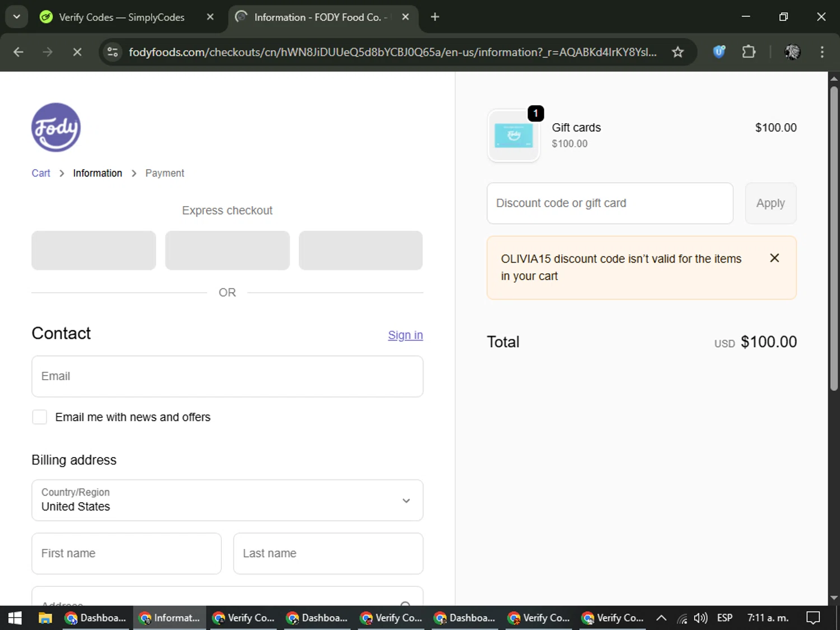Close the Information FODY Food Co. tab
This screenshot has width=840, height=630.
pyautogui.click(x=405, y=17)
